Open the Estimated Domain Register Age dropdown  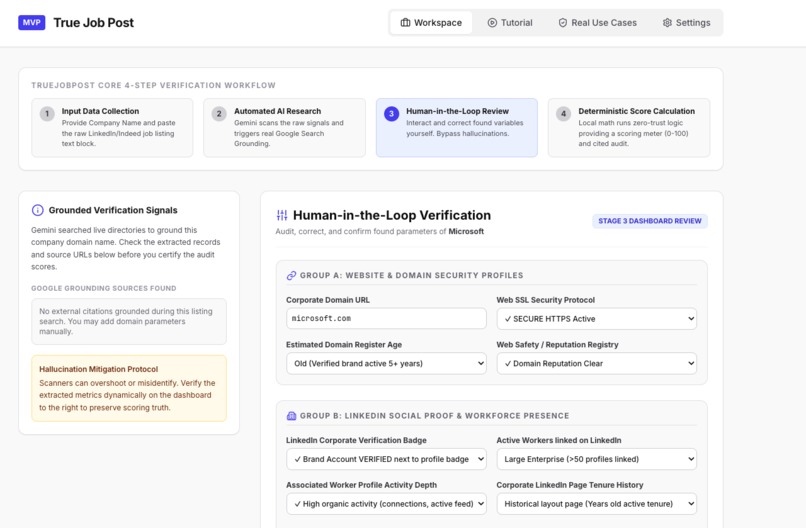[386, 363]
